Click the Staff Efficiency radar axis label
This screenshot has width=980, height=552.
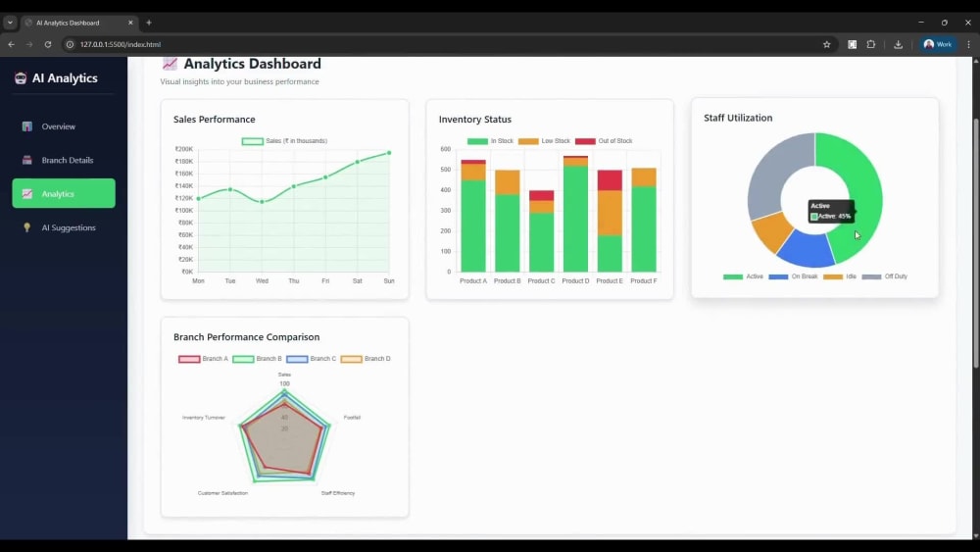pos(338,493)
